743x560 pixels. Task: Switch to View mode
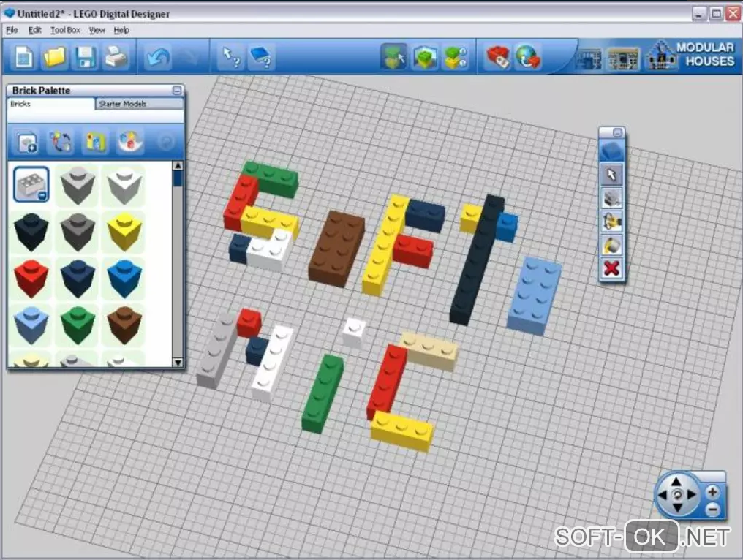coord(425,57)
